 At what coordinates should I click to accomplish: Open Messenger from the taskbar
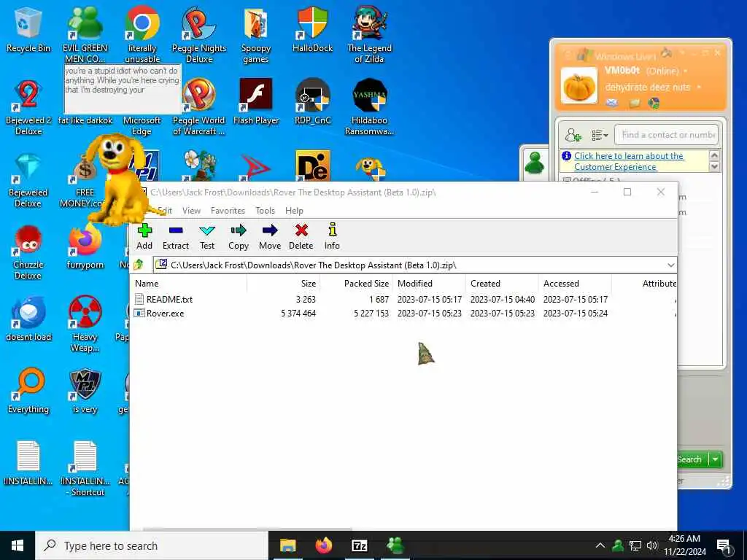coord(395,545)
